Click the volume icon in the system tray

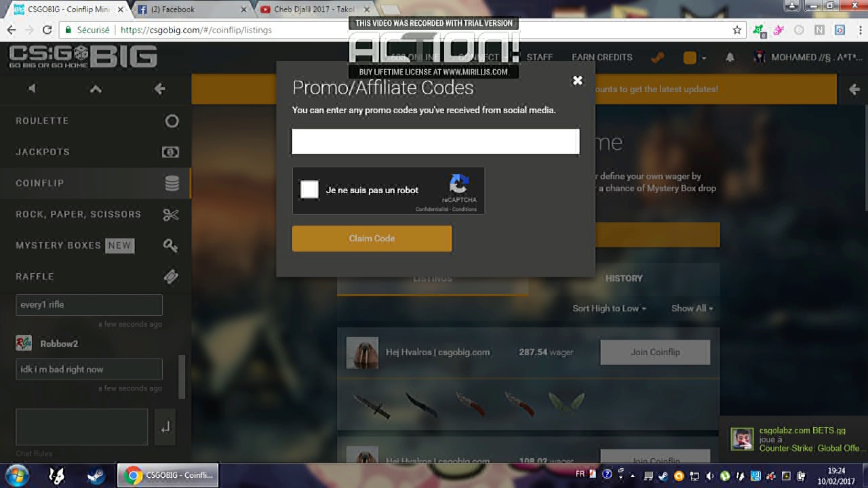coord(710,476)
